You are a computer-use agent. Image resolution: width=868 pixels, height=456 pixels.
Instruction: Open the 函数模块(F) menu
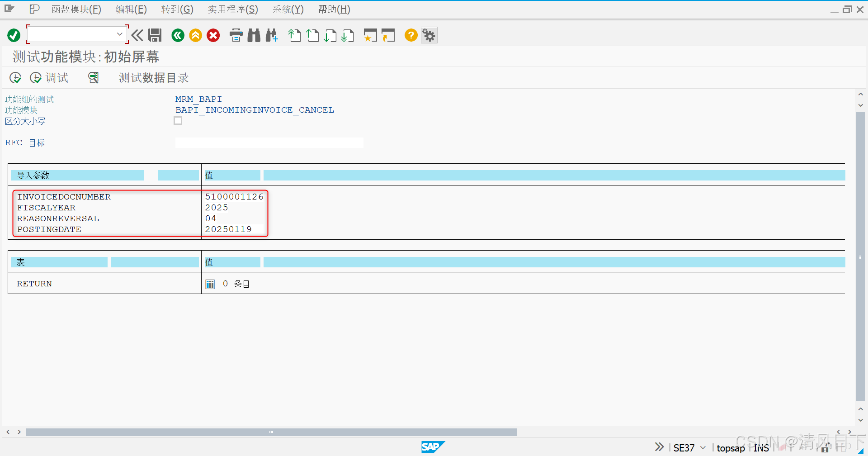tap(76, 9)
